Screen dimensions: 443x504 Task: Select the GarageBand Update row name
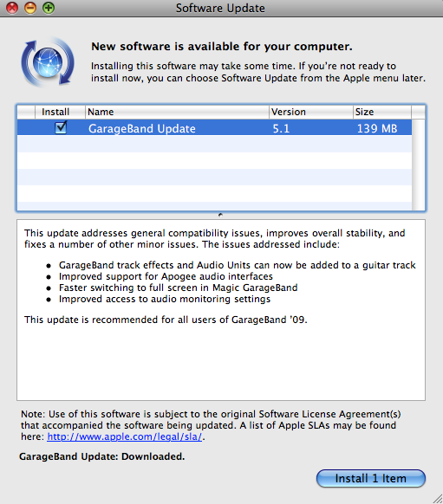pyautogui.click(x=142, y=128)
